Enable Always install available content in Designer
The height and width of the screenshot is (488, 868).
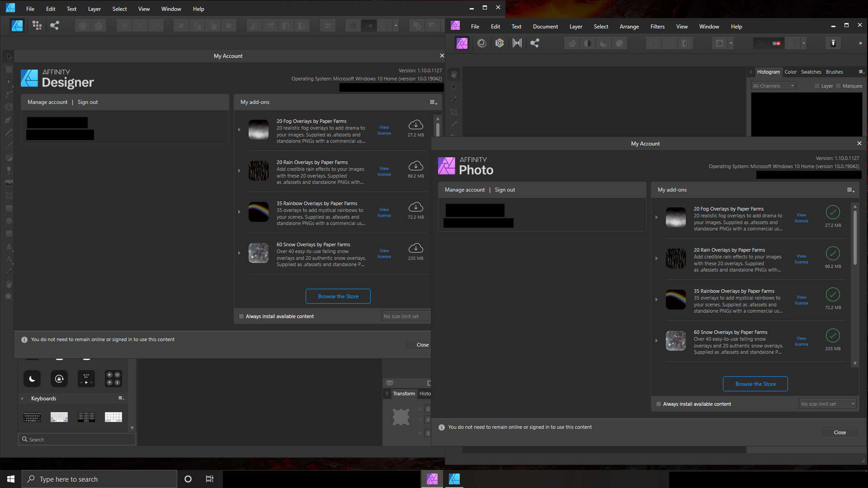(x=241, y=316)
